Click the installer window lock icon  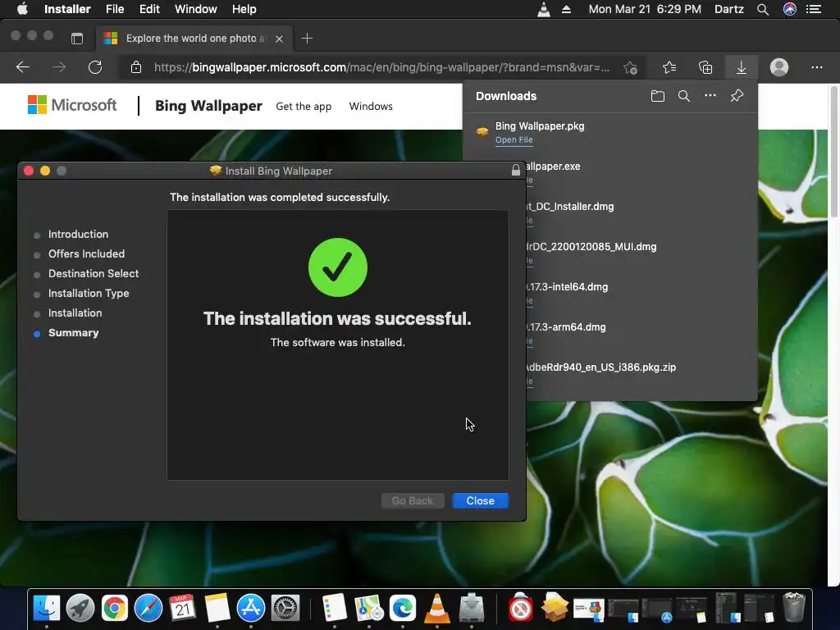point(515,171)
